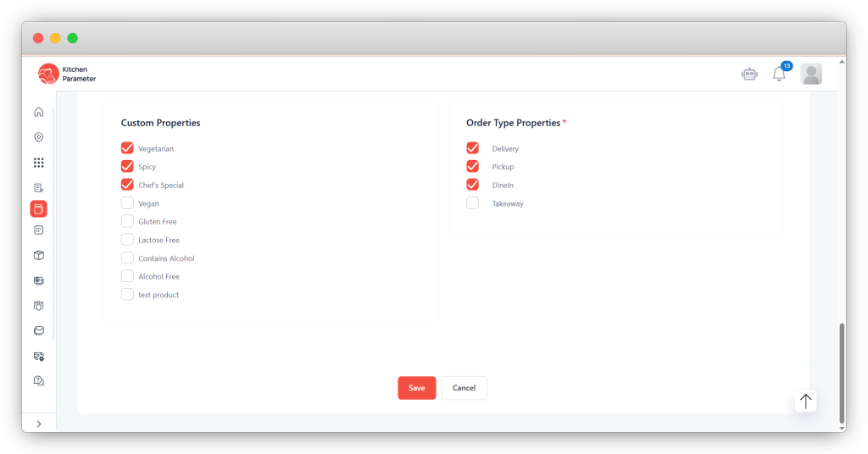Open the 3D box sidebar icon
The image size is (868, 454).
point(38,255)
